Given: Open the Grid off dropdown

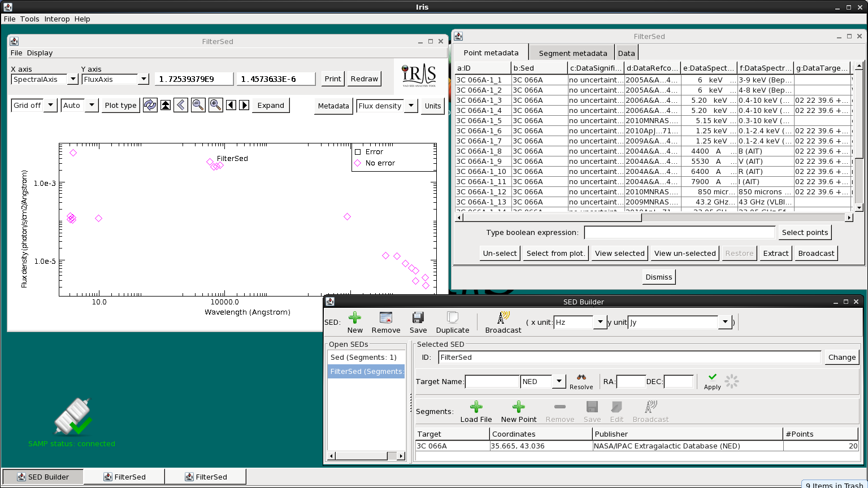Looking at the screenshot, I should (50, 106).
